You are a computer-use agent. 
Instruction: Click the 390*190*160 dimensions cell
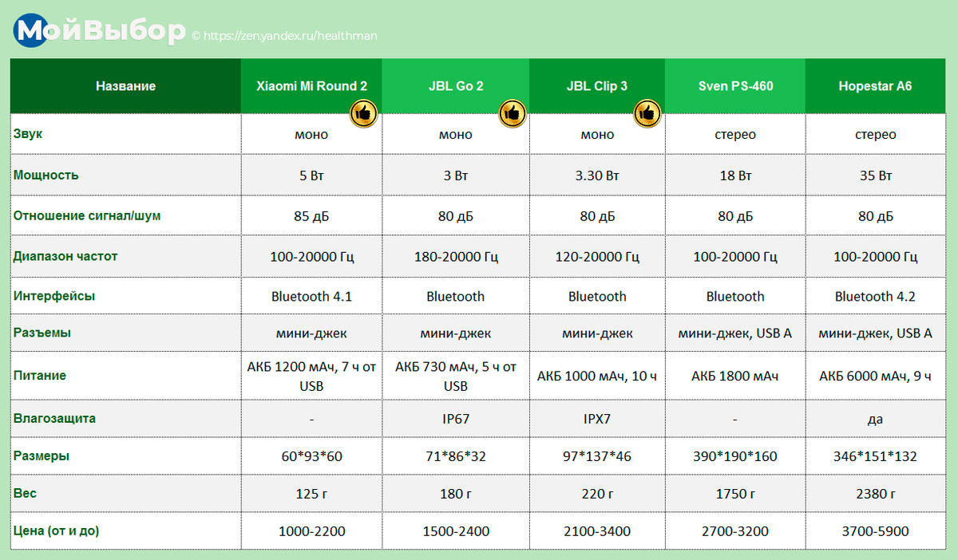(735, 457)
